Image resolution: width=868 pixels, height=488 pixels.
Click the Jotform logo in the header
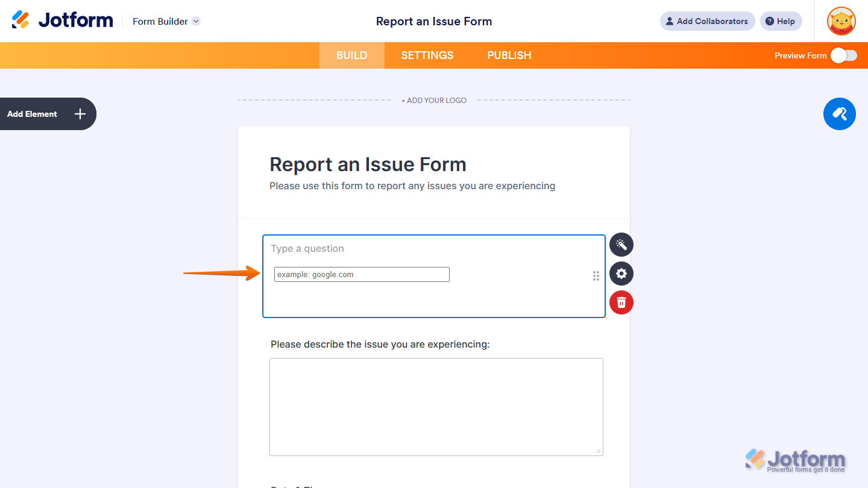tap(62, 19)
